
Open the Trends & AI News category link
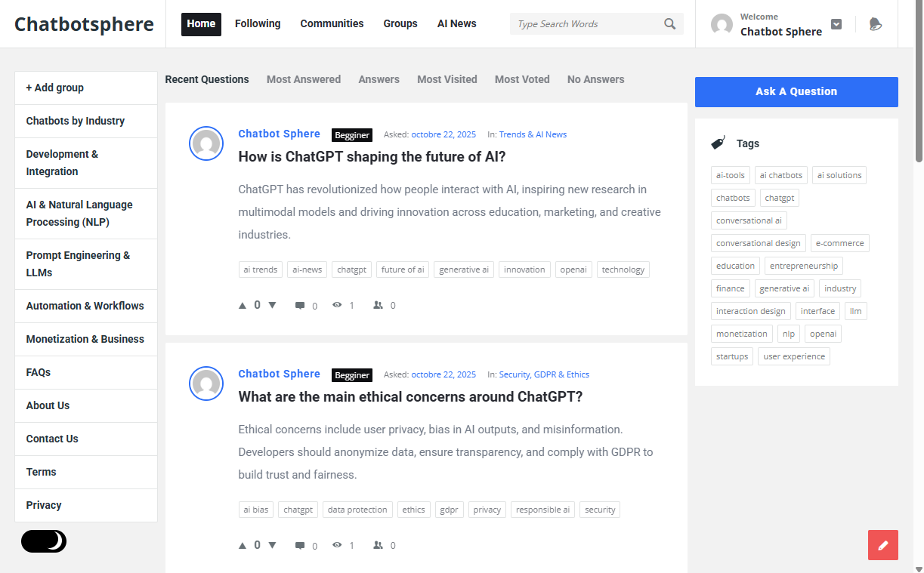[x=533, y=134]
